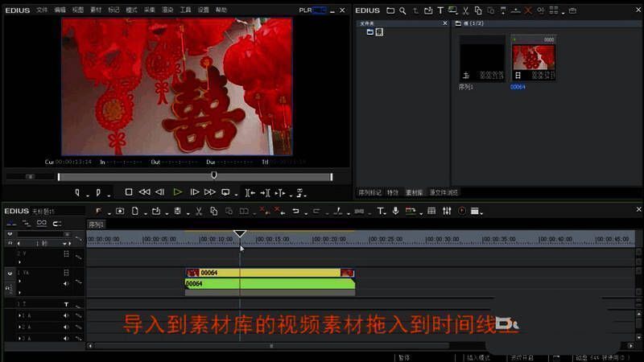Click the player position slider handle

click(x=214, y=175)
